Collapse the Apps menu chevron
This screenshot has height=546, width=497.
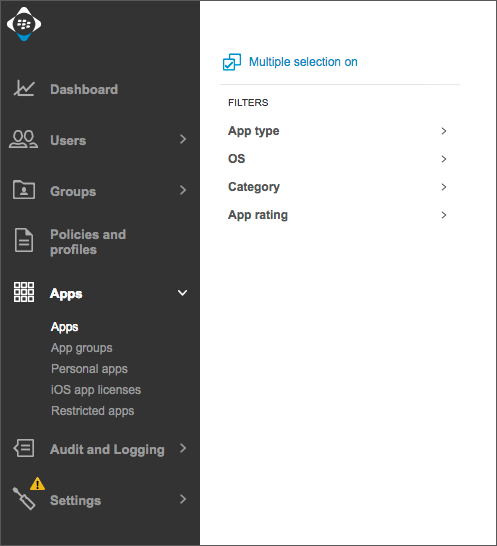click(183, 293)
